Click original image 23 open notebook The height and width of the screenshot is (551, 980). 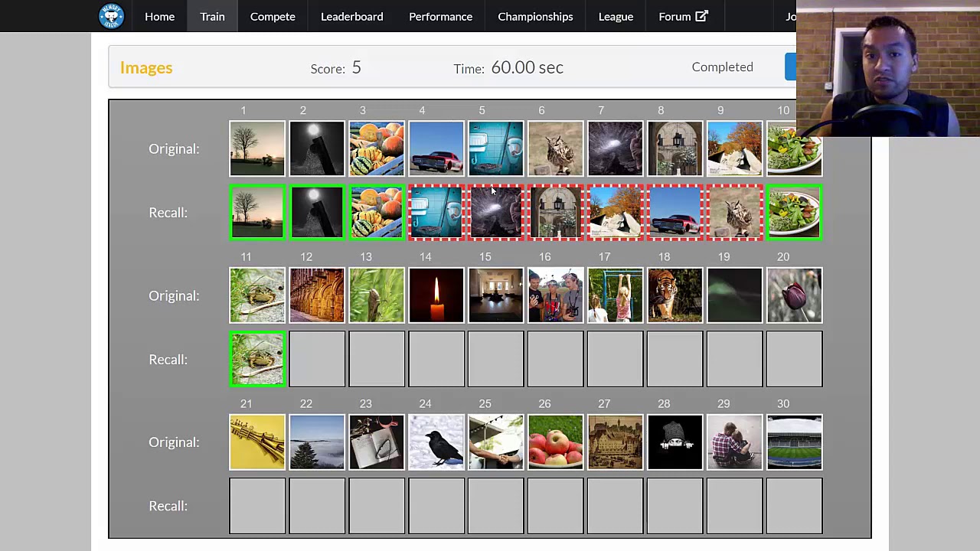(x=377, y=442)
